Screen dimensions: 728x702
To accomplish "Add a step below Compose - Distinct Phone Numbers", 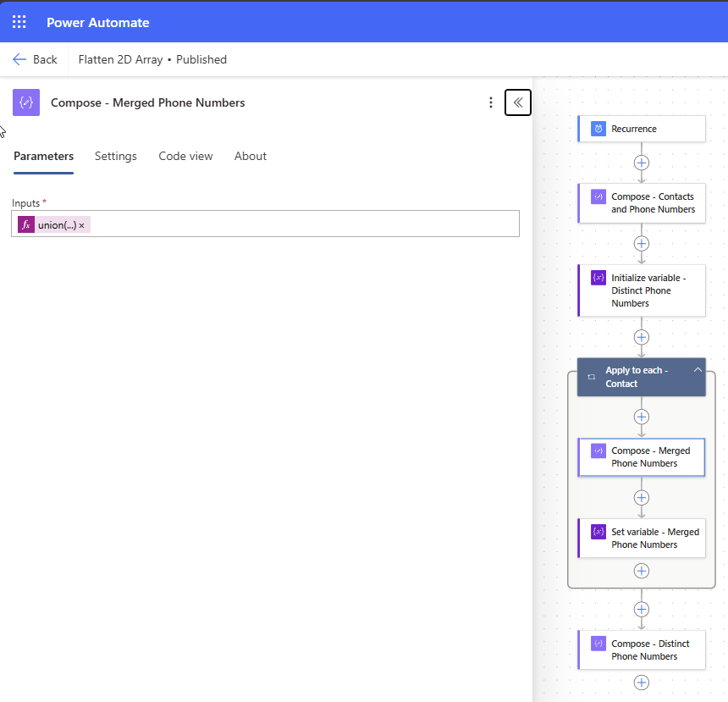I will (x=641, y=683).
